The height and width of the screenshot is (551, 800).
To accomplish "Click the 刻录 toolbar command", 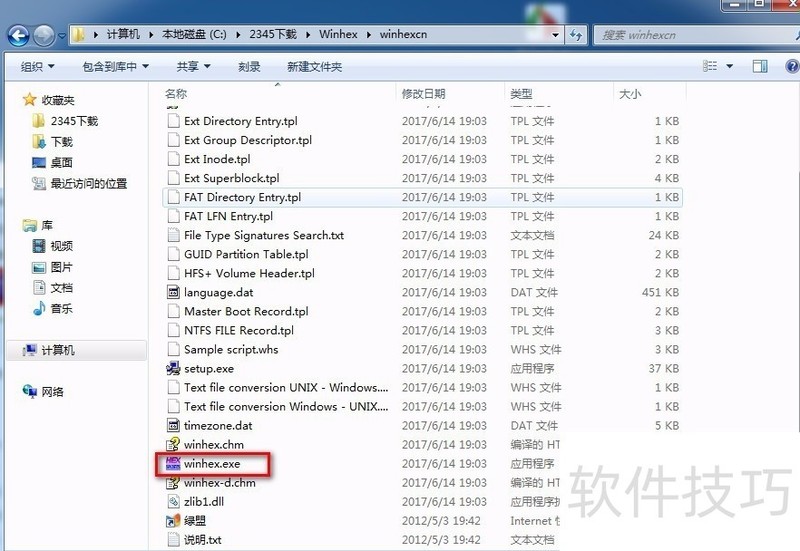I will tap(249, 66).
